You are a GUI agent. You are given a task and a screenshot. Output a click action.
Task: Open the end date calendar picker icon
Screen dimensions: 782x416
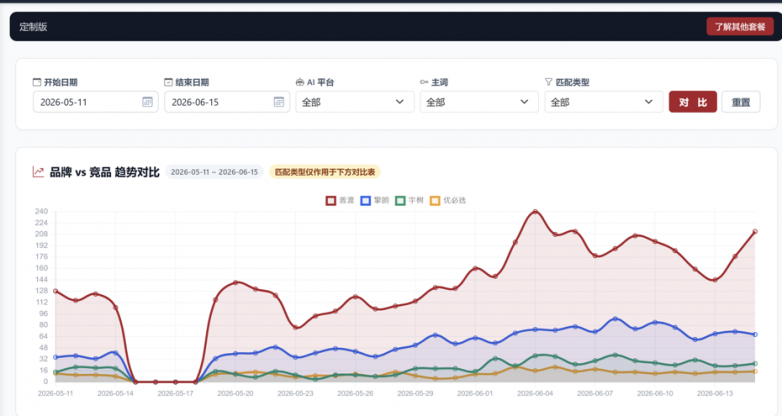279,102
